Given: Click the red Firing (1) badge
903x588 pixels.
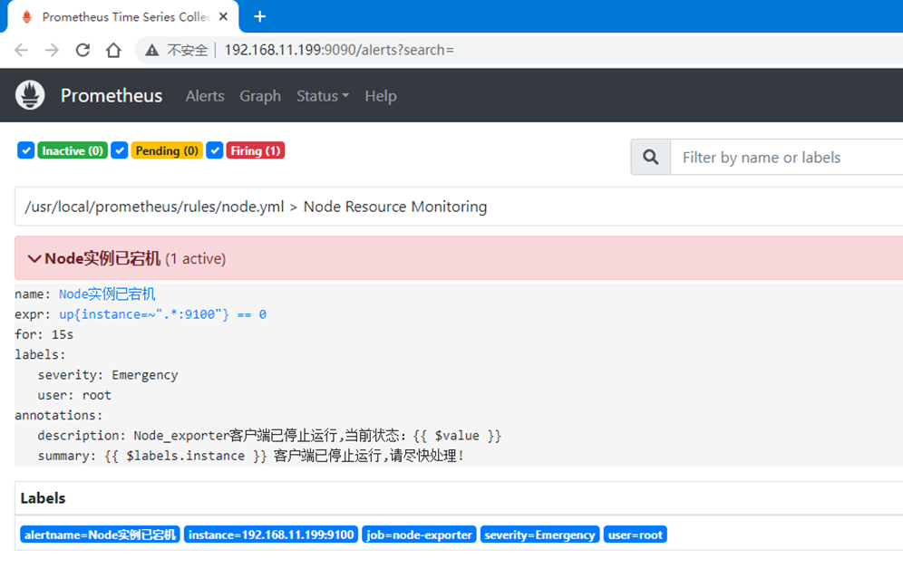Looking at the screenshot, I should (x=256, y=150).
